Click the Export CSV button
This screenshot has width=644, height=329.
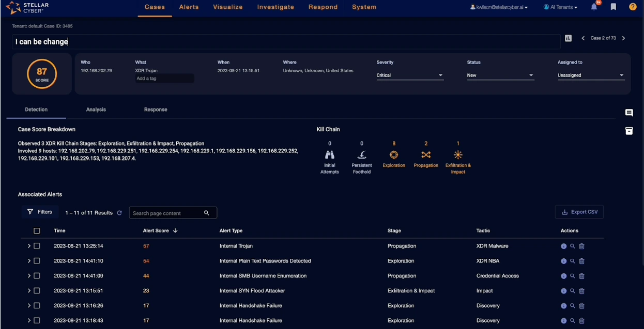pyautogui.click(x=579, y=212)
